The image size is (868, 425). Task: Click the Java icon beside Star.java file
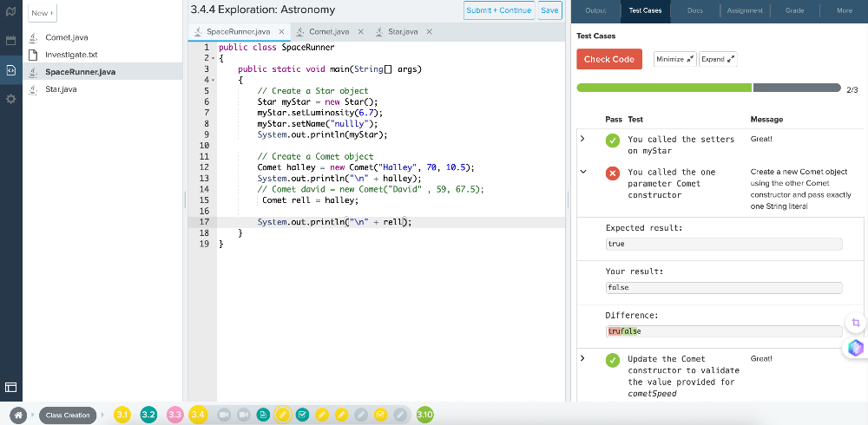33,89
